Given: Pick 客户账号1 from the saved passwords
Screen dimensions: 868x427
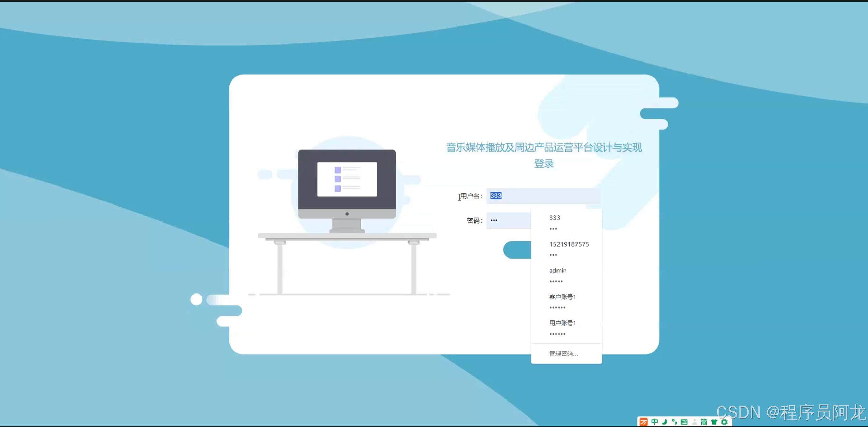Looking at the screenshot, I should [x=566, y=301].
